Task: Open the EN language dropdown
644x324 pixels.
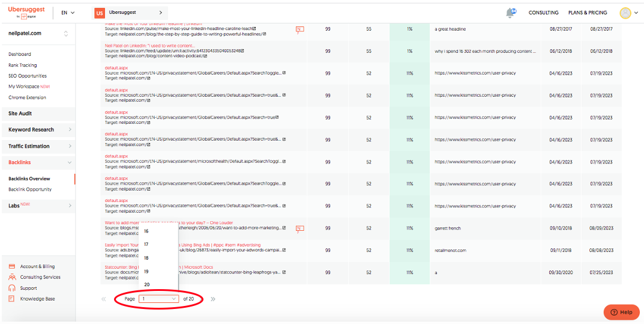Action: 68,13
